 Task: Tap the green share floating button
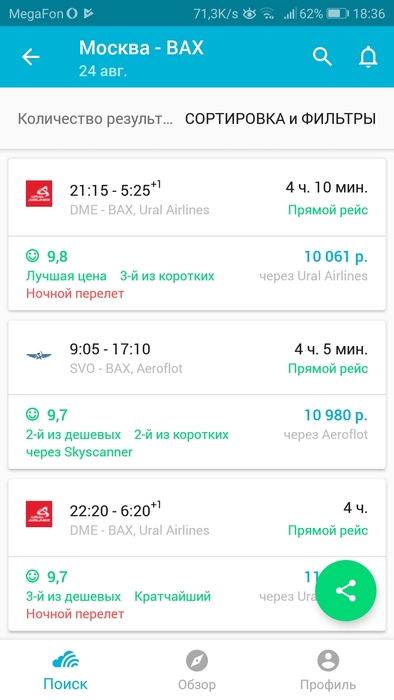pos(346,591)
